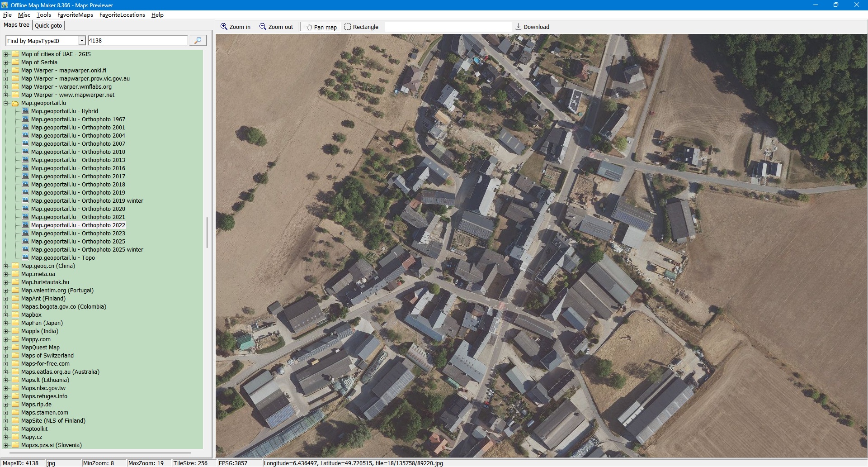Expand the Maps of Switzerland node
The image size is (868, 467).
(x=6, y=356)
